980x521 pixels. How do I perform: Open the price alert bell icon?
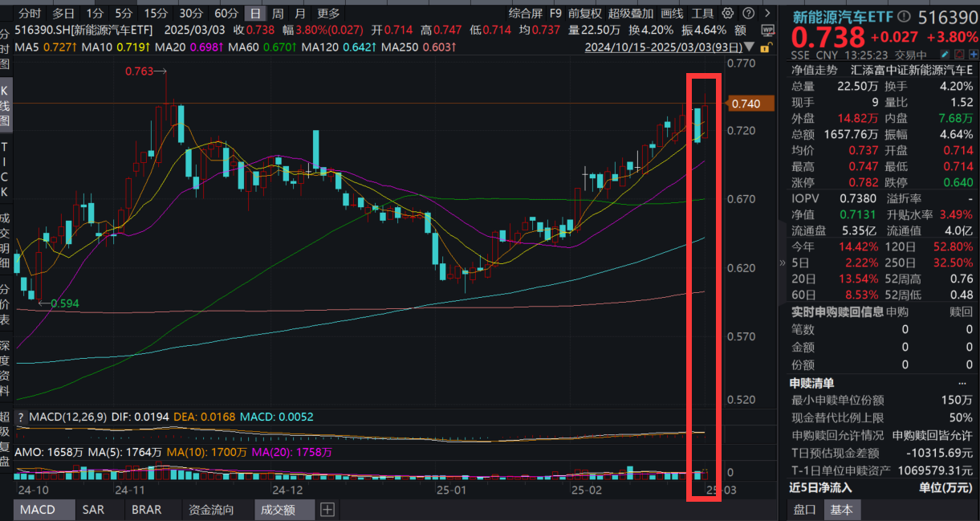pyautogui.click(x=958, y=53)
